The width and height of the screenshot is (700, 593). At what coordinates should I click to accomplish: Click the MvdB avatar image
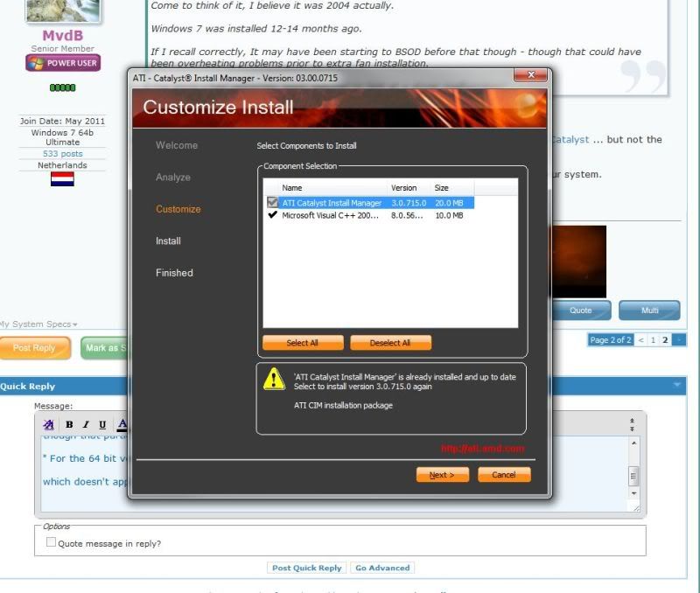[63, 10]
